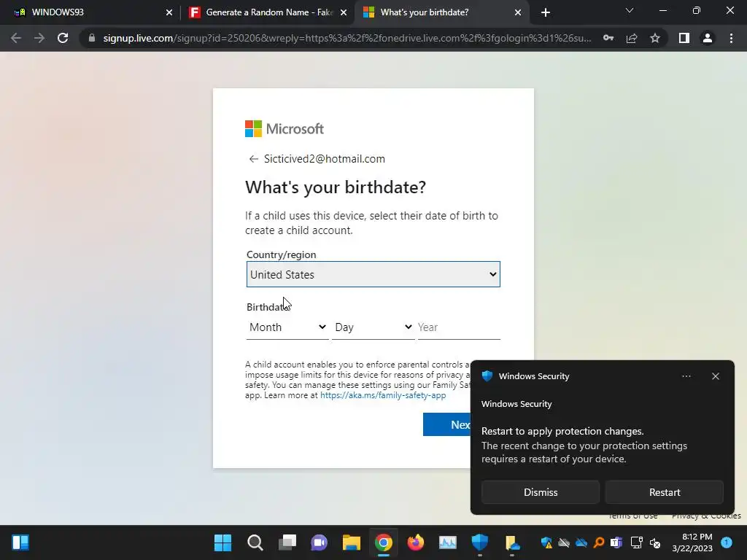Dismiss the Windows Security notification
This screenshot has width=747, height=560.
pos(541,492)
